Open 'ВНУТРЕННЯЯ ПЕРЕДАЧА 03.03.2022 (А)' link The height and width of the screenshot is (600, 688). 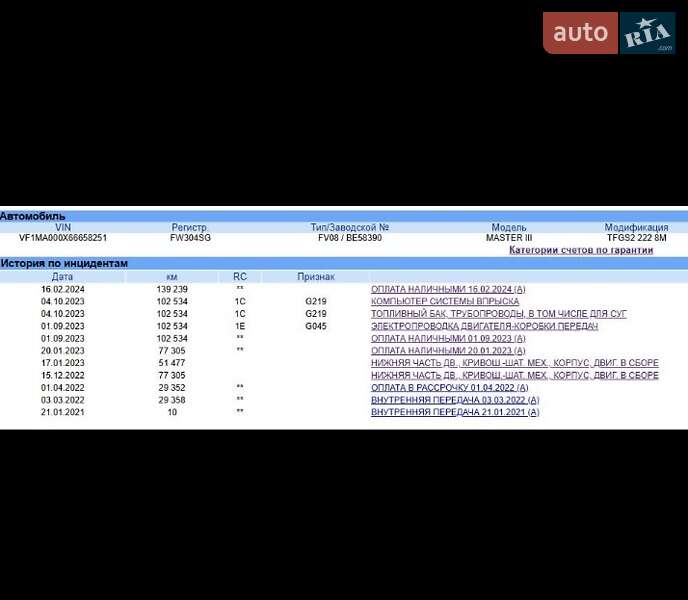click(455, 400)
